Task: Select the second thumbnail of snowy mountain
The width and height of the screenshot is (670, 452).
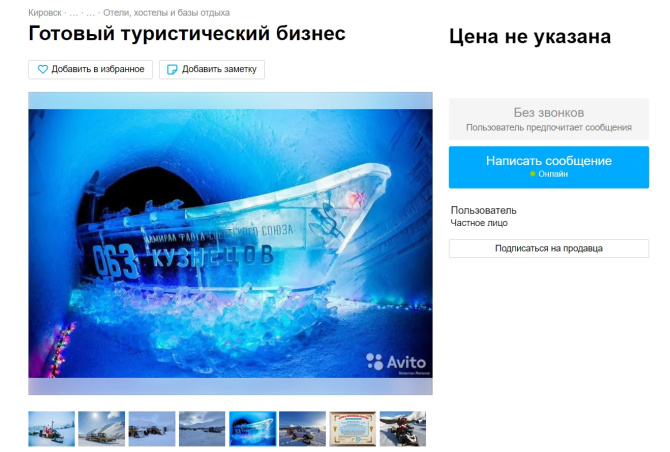Action: pyautogui.click(x=102, y=429)
